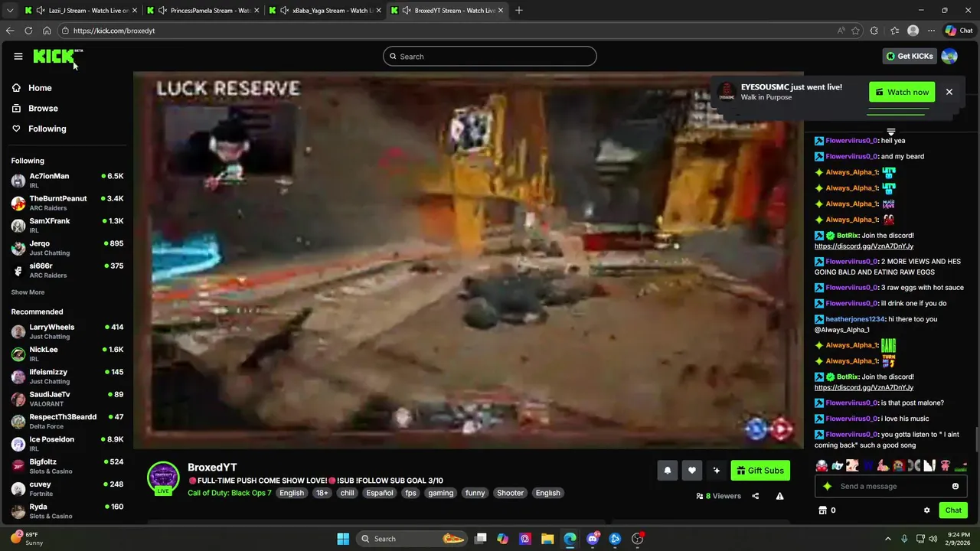Share the stream with the share icon
This screenshot has width=980, height=551.
pyautogui.click(x=755, y=496)
